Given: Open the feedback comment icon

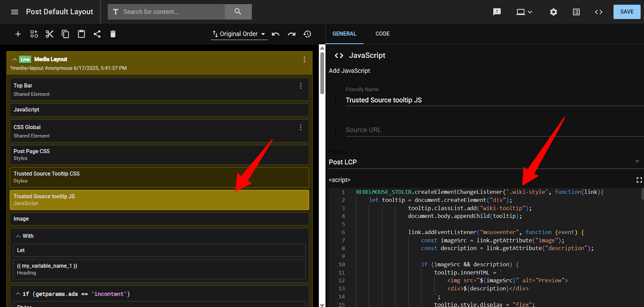Looking at the screenshot, I should tap(497, 12).
